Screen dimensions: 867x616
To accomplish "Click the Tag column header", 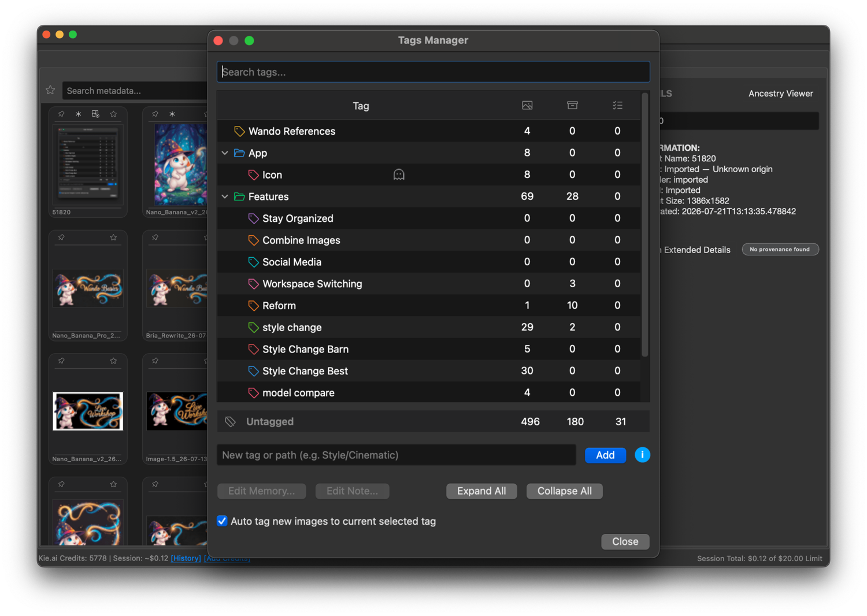I will point(361,106).
